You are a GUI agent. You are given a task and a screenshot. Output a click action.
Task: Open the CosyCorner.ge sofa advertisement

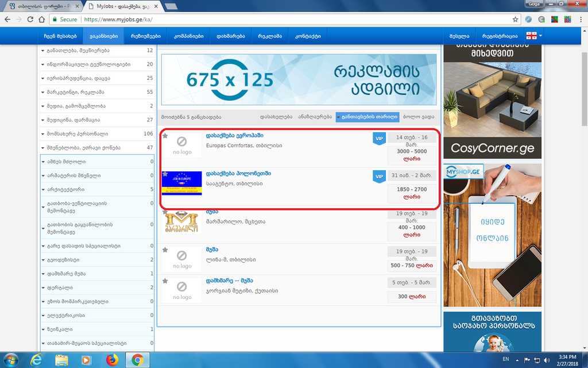[492, 102]
